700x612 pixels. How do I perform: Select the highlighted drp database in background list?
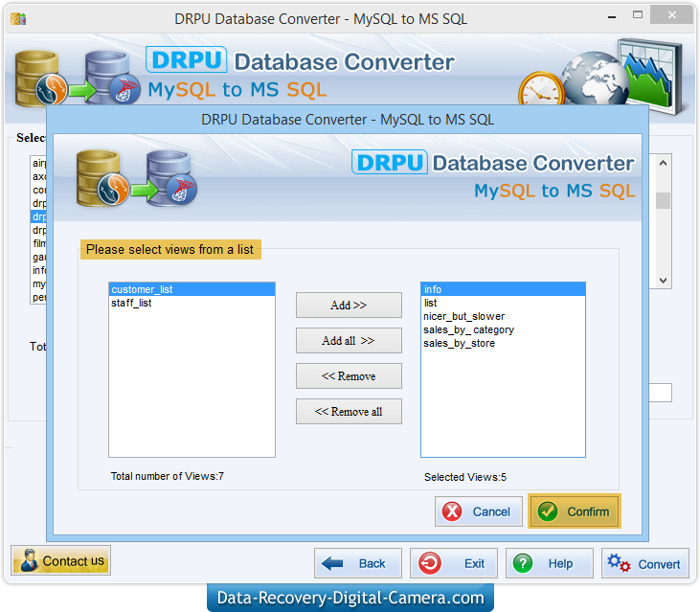point(39,216)
